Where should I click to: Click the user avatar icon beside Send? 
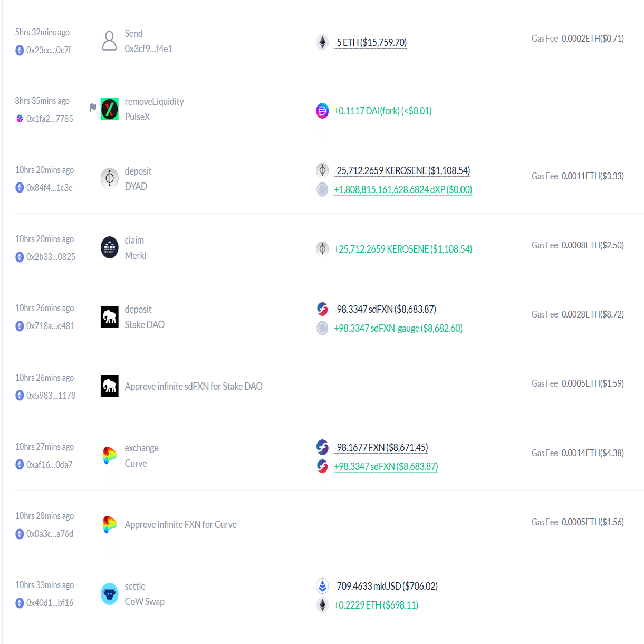110,41
